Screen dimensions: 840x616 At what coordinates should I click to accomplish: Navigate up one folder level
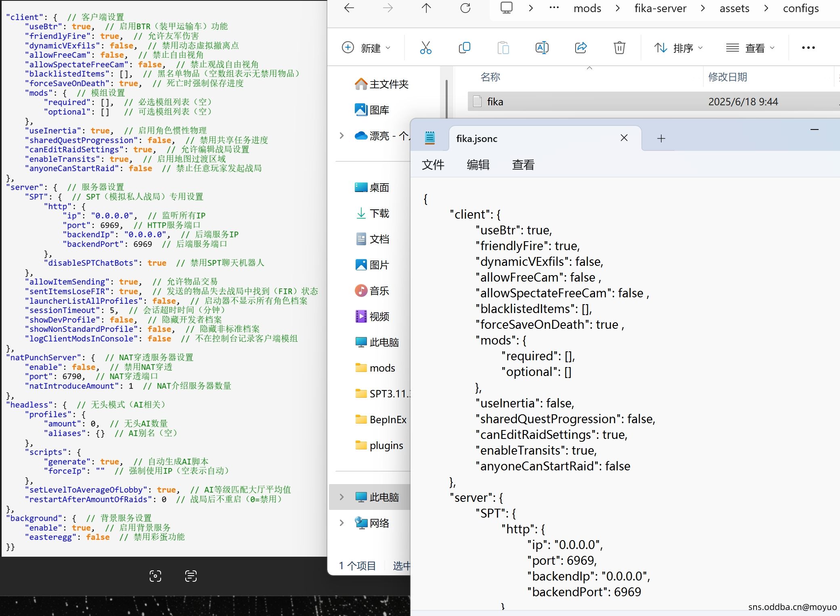[426, 8]
